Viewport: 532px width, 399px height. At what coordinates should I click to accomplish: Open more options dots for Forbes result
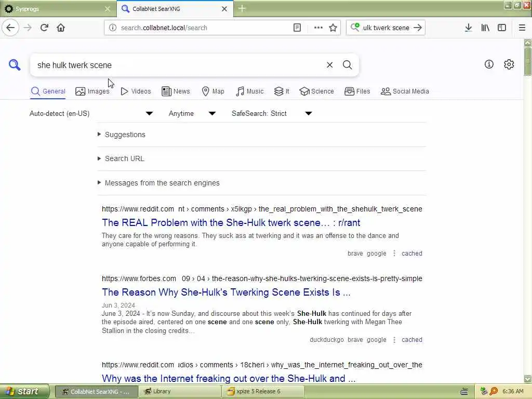tap(394, 340)
